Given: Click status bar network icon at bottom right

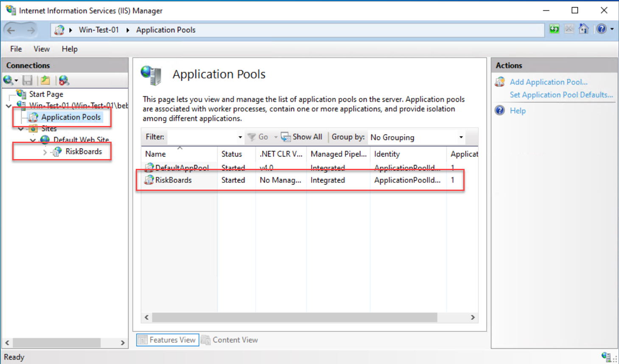Looking at the screenshot, I should (x=606, y=357).
